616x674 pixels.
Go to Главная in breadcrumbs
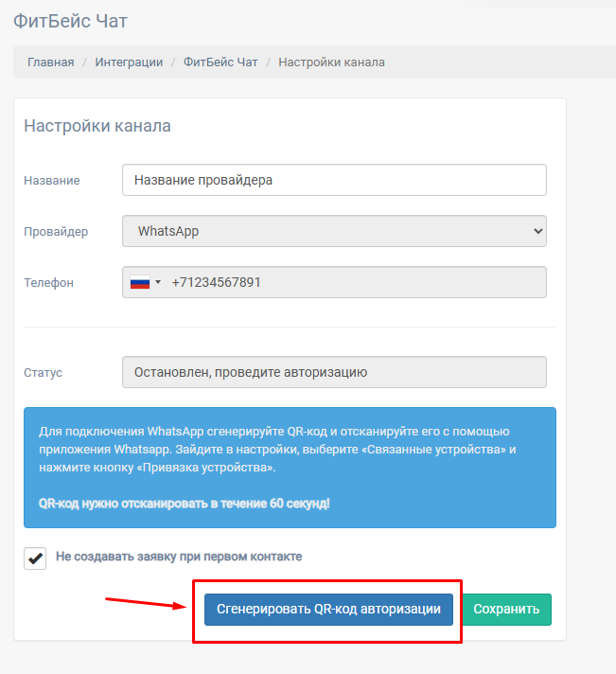51,62
